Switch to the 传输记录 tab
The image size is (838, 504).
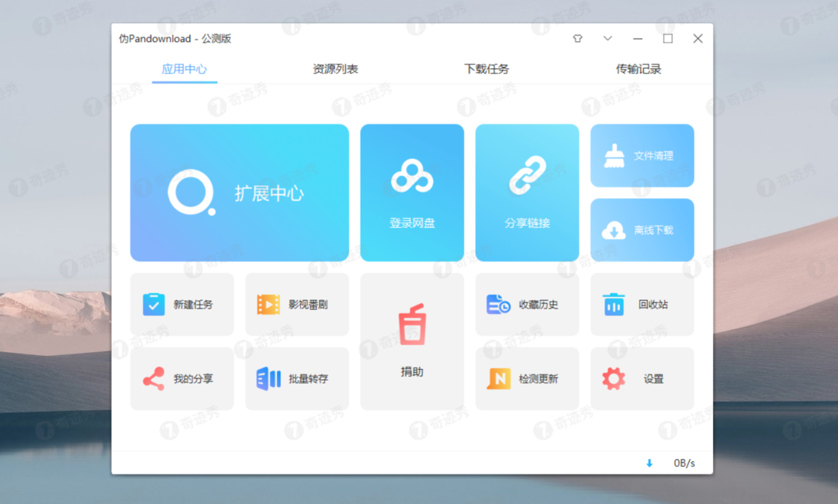coord(639,69)
